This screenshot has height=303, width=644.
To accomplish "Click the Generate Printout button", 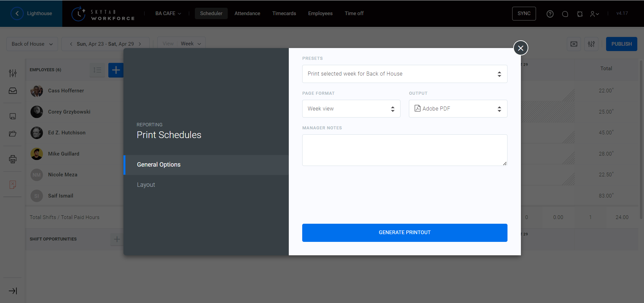I will tap(405, 232).
